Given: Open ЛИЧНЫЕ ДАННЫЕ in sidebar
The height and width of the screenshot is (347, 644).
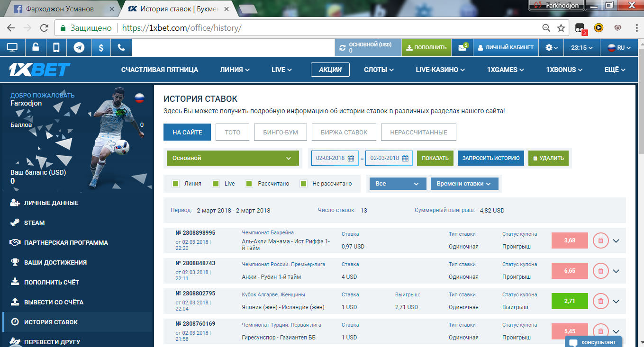Looking at the screenshot, I should click(51, 203).
